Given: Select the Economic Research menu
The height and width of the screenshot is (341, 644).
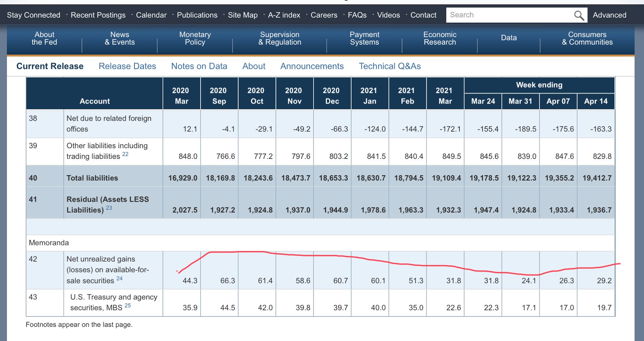Looking at the screenshot, I should pyautogui.click(x=440, y=38).
